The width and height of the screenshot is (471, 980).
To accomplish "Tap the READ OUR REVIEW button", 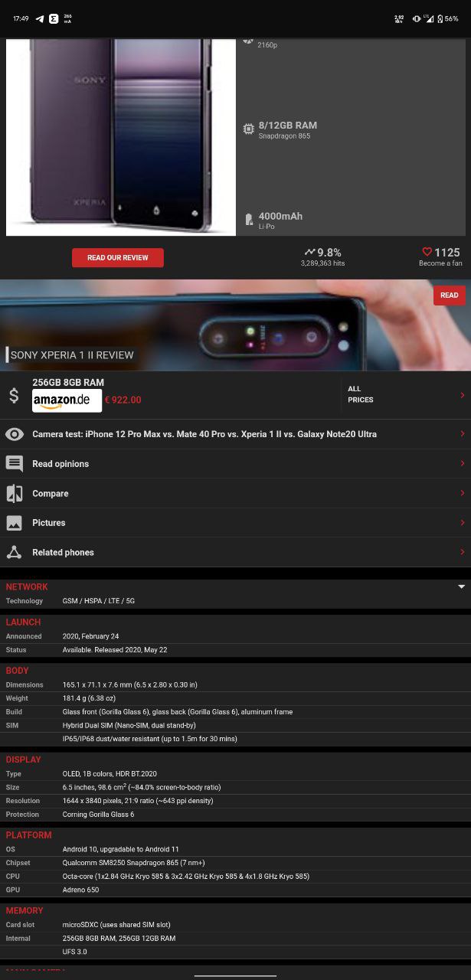I will point(117,257).
